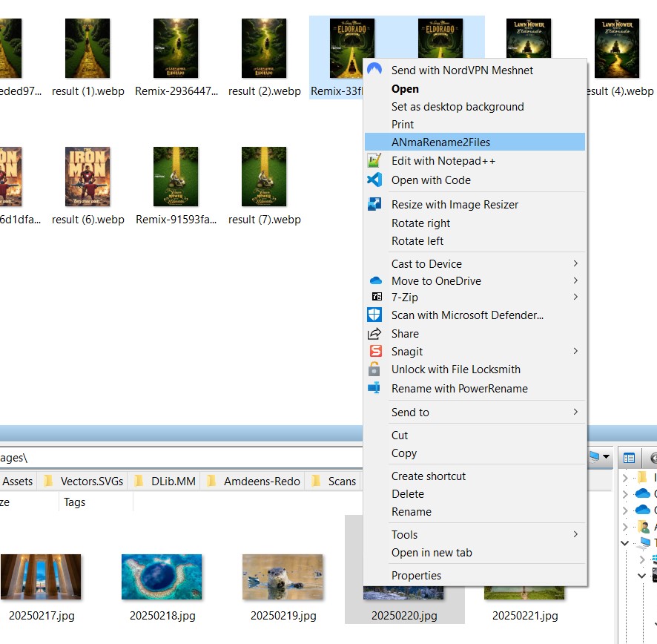Expand the Send to submenu

575,412
